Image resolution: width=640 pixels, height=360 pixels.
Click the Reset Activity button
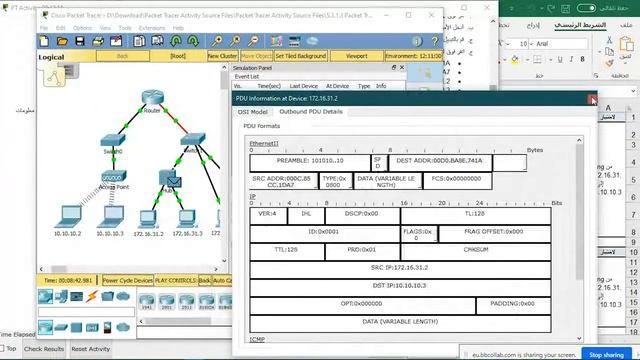91,349
